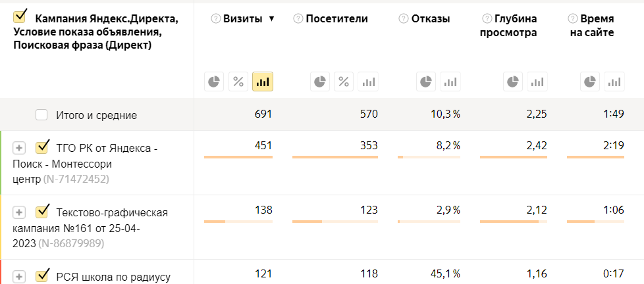Open help for Визиты metric

coord(215,19)
